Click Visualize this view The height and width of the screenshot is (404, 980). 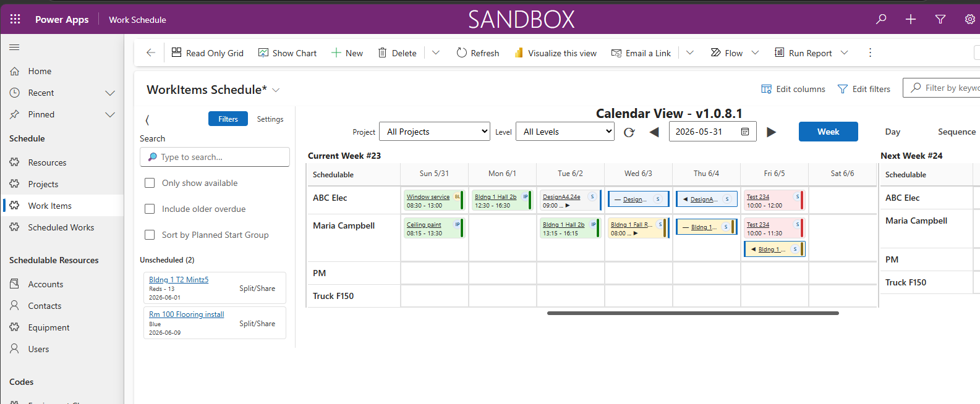555,53
